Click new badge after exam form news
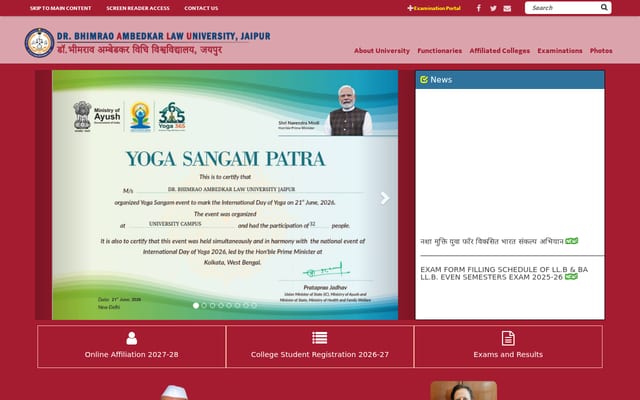The height and width of the screenshot is (400, 640). [571, 277]
